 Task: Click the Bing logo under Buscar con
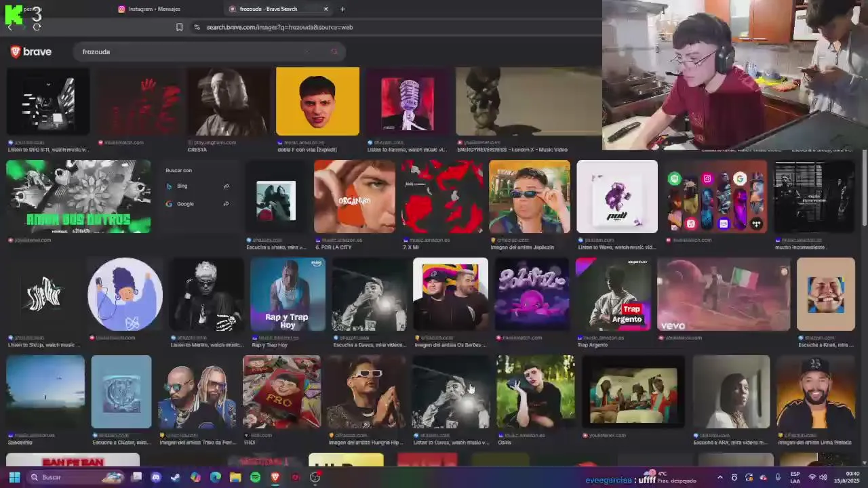[x=169, y=186]
